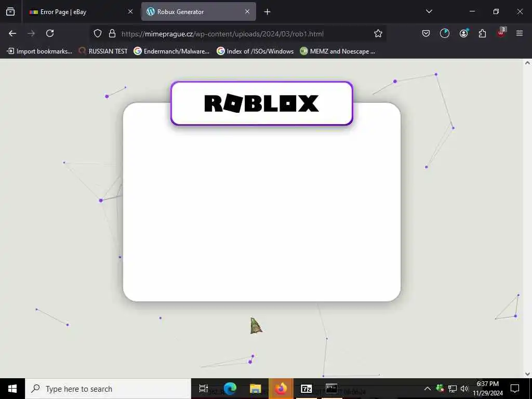The height and width of the screenshot is (399, 532).
Task: Open the circular timer extension icon
Action: tap(445, 33)
